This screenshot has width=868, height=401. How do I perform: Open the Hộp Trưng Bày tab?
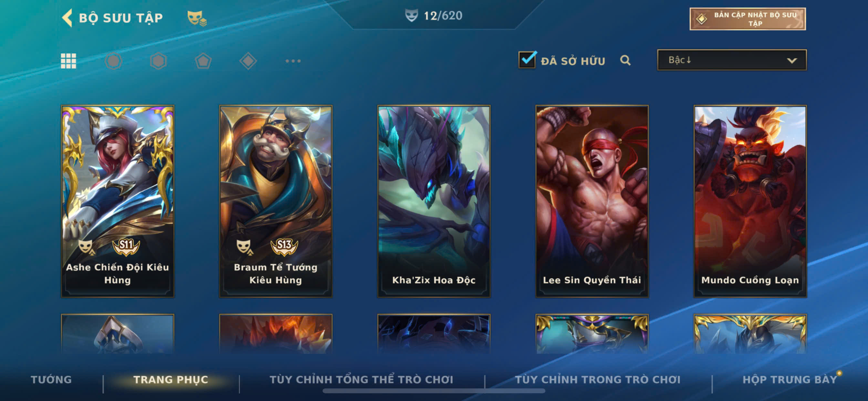tap(790, 379)
